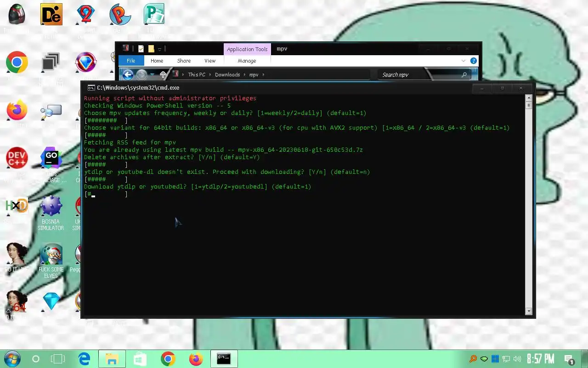
Task: Launch Microsoft Edge from the taskbar
Action: click(x=85, y=359)
